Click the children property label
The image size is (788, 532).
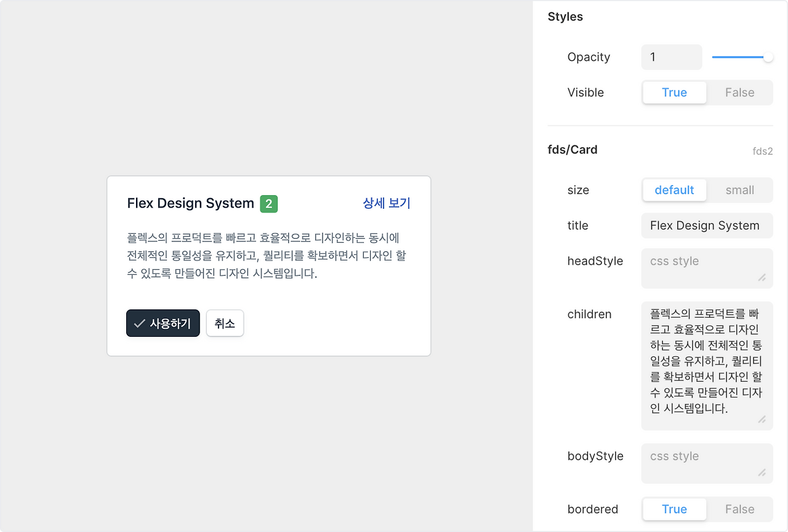[x=589, y=315]
